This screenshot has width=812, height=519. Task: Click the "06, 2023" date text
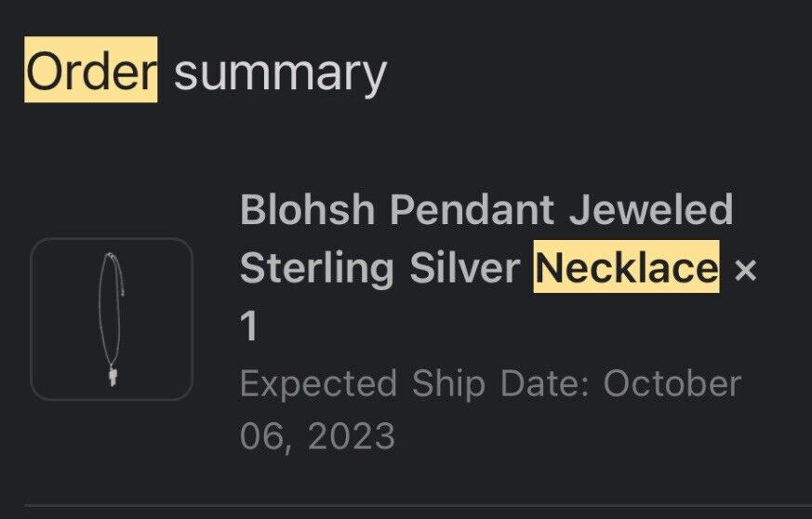(317, 435)
